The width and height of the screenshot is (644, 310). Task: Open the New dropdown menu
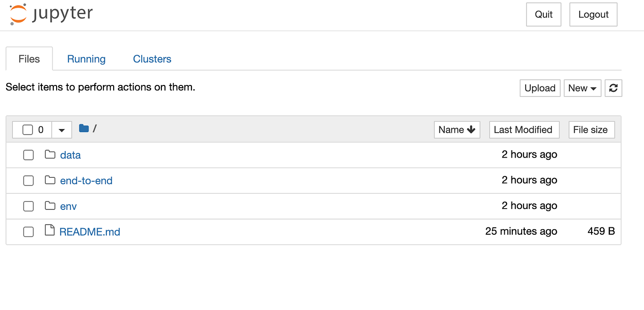(x=582, y=88)
